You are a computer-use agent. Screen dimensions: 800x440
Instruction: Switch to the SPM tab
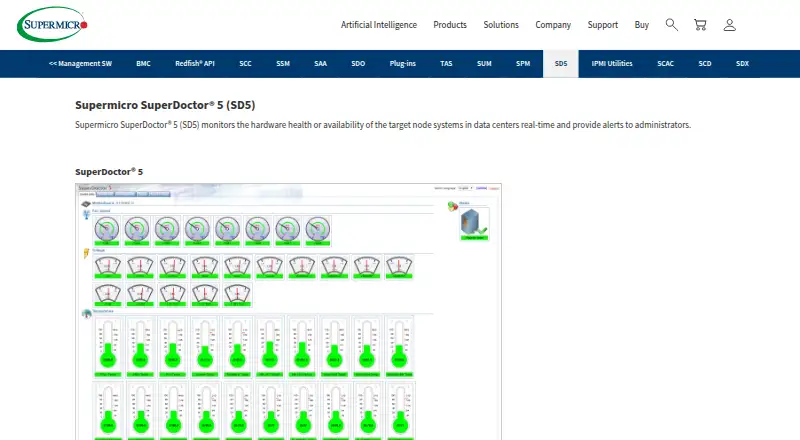(x=523, y=64)
